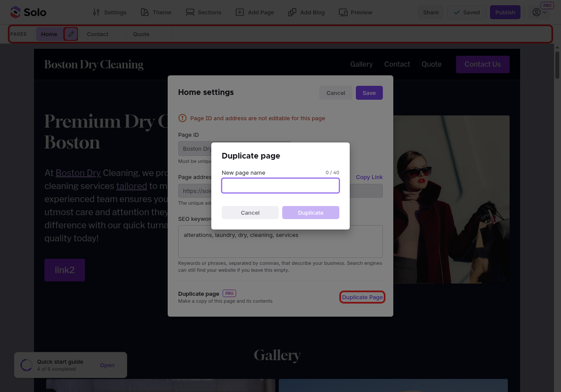Click Contact in the site navigation

pyautogui.click(x=397, y=64)
